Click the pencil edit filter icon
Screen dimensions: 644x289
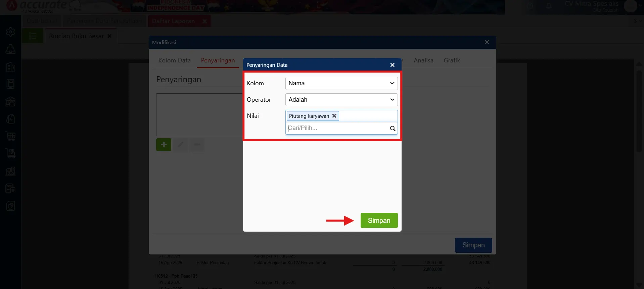click(x=181, y=145)
